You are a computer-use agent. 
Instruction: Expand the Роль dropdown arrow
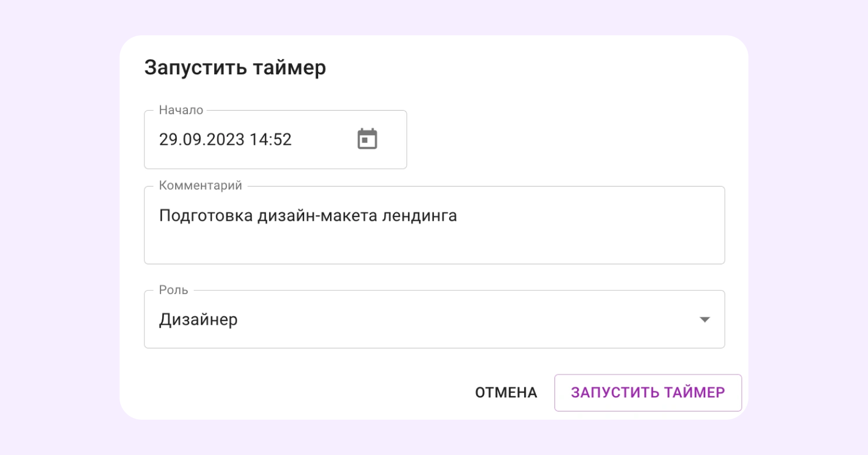click(705, 320)
